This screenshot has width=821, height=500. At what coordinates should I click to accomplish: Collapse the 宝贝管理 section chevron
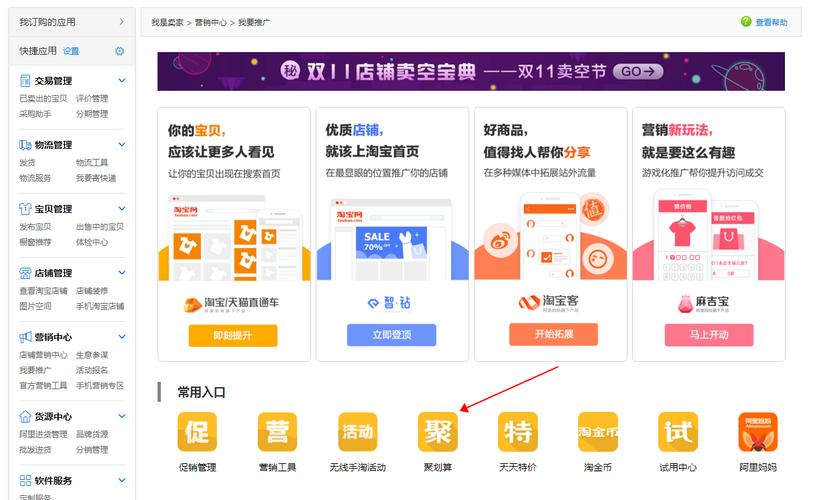pos(122,208)
